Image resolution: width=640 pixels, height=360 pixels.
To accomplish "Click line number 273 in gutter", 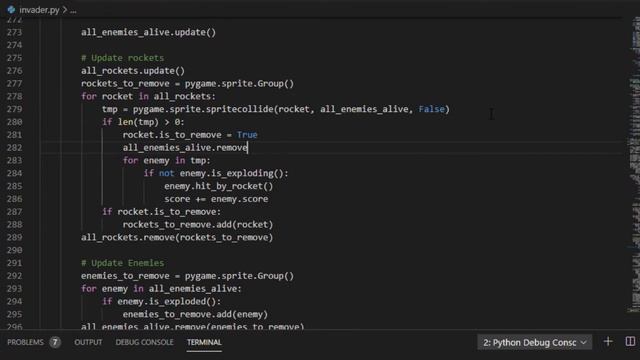I will [x=14, y=32].
